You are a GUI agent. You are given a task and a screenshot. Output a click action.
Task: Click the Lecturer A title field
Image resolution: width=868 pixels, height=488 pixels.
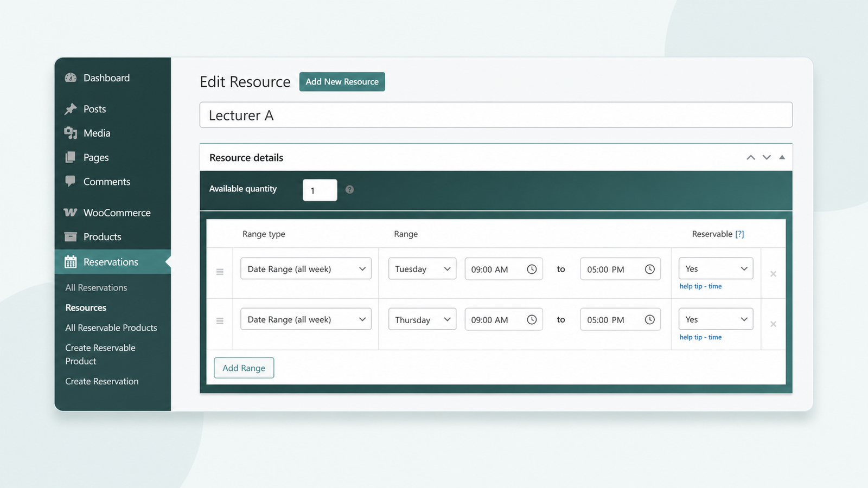coord(496,115)
